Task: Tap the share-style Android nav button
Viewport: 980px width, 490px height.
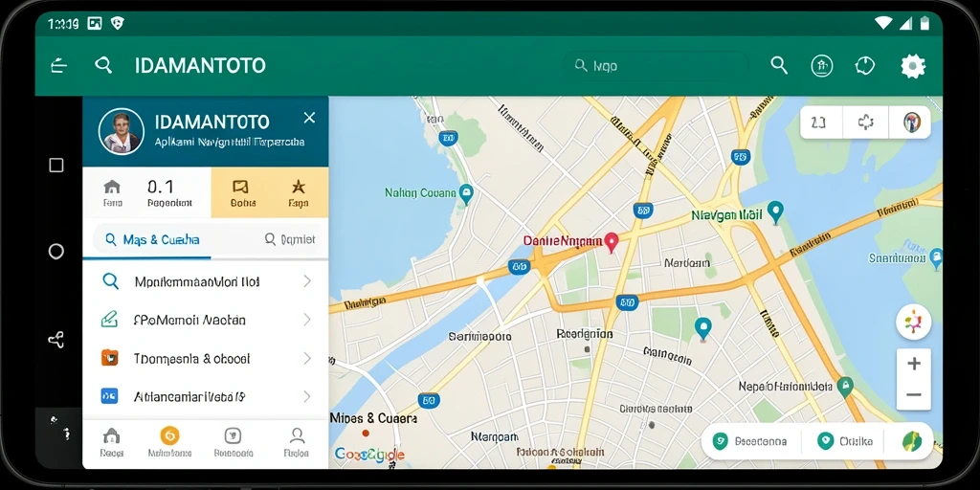Action: (56, 340)
